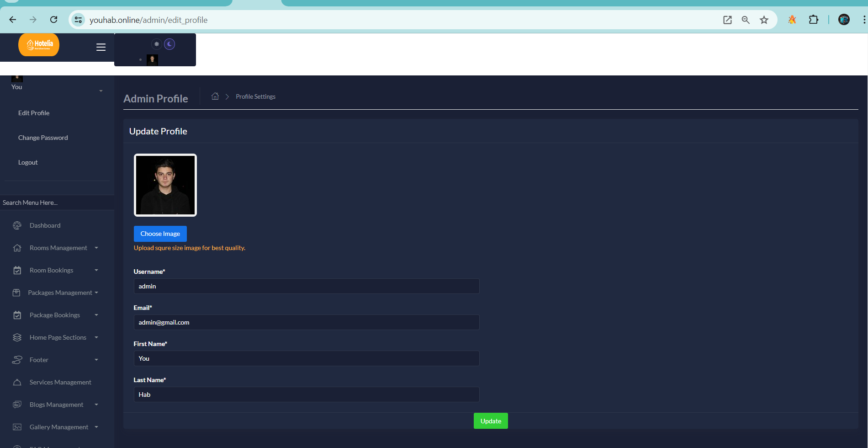This screenshot has height=448, width=868.
Task: Expand Package Bookings dropdown arrow
Action: [x=96, y=315]
